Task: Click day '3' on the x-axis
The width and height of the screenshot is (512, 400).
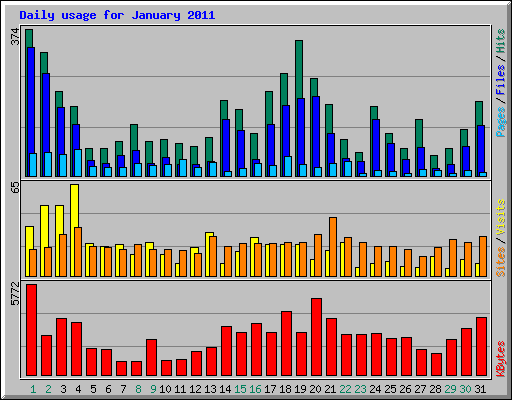Action: point(63,389)
